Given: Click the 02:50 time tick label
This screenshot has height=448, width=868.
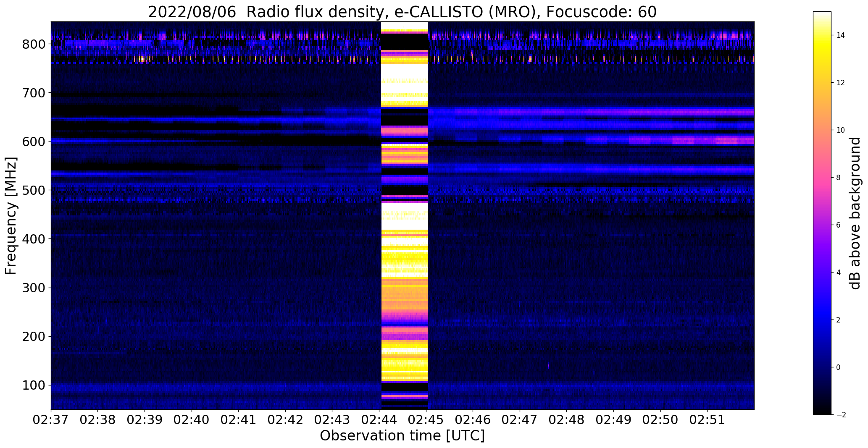Looking at the screenshot, I should point(661,420).
